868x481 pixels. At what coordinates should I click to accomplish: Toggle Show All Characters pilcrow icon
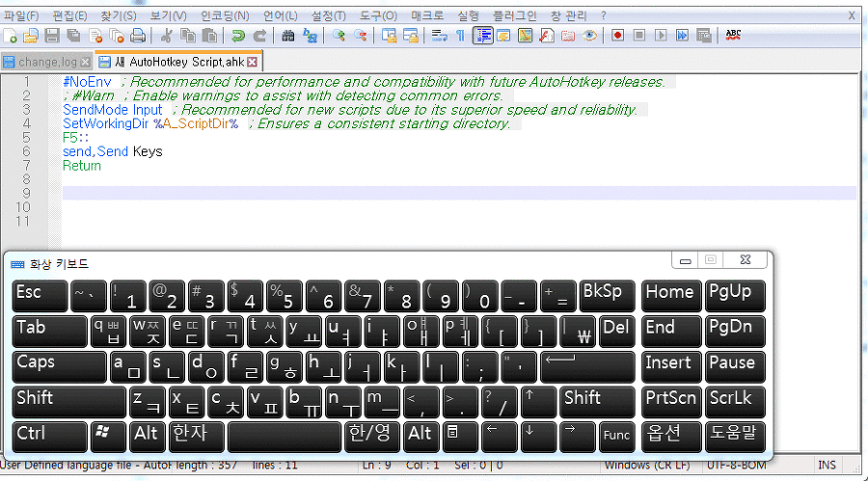[460, 36]
